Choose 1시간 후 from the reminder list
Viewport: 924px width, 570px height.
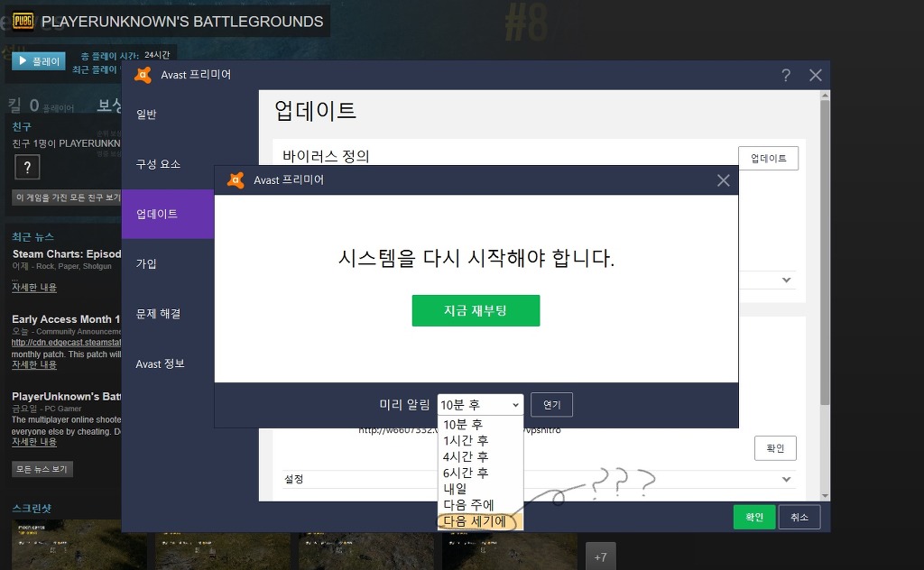480,440
